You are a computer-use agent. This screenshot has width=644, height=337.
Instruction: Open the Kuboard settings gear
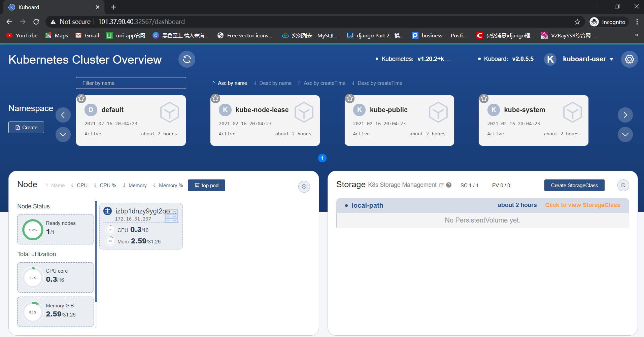tap(629, 59)
